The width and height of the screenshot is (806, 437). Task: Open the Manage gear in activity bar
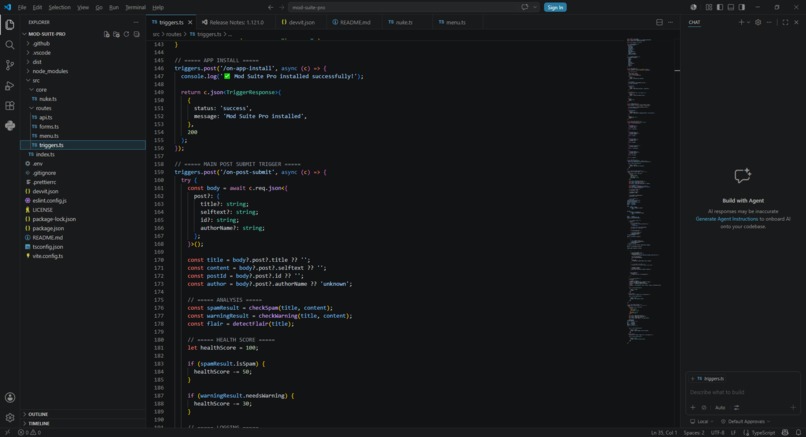tap(10, 417)
